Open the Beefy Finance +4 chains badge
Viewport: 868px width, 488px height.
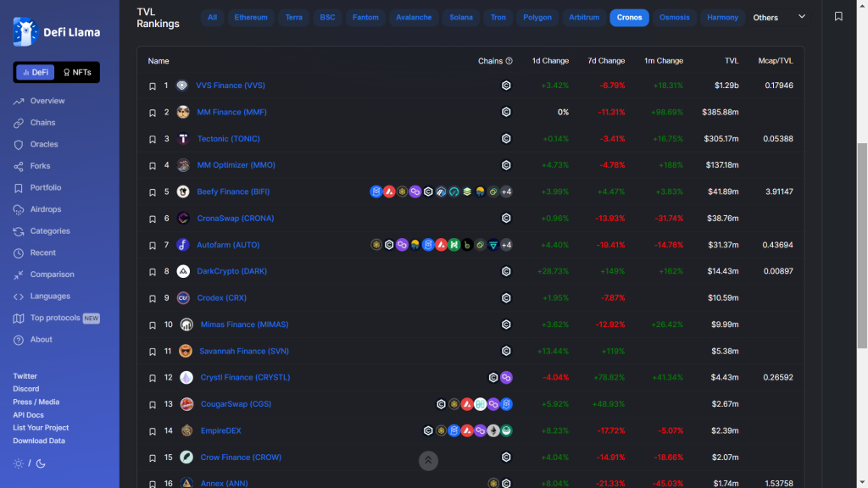[506, 191]
